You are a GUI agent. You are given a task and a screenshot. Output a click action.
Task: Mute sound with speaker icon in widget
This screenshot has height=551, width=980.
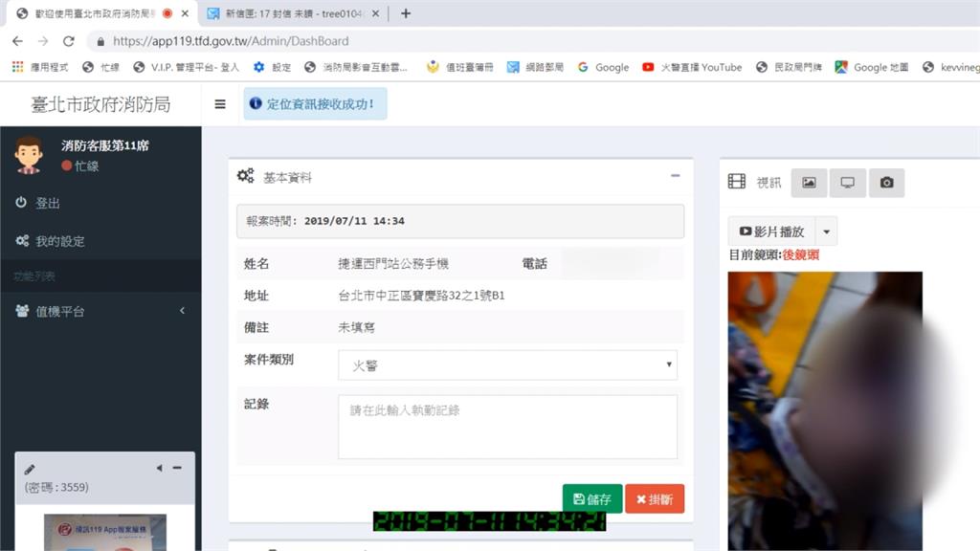(160, 468)
